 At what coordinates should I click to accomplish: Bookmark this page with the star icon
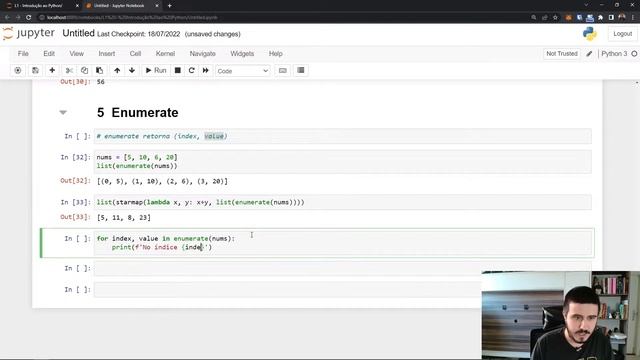pos(555,18)
